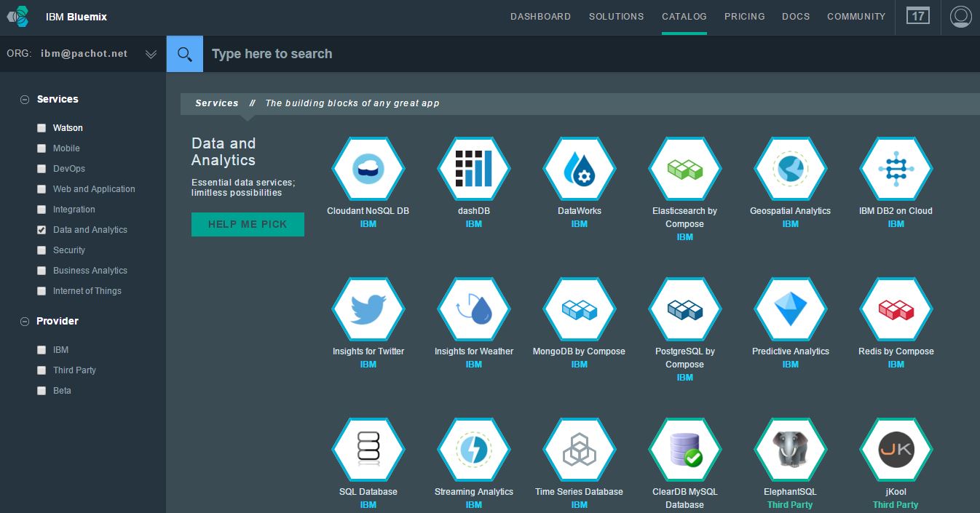This screenshot has width=980, height=513.
Task: Click the blue search magnifier icon
Action: click(185, 54)
